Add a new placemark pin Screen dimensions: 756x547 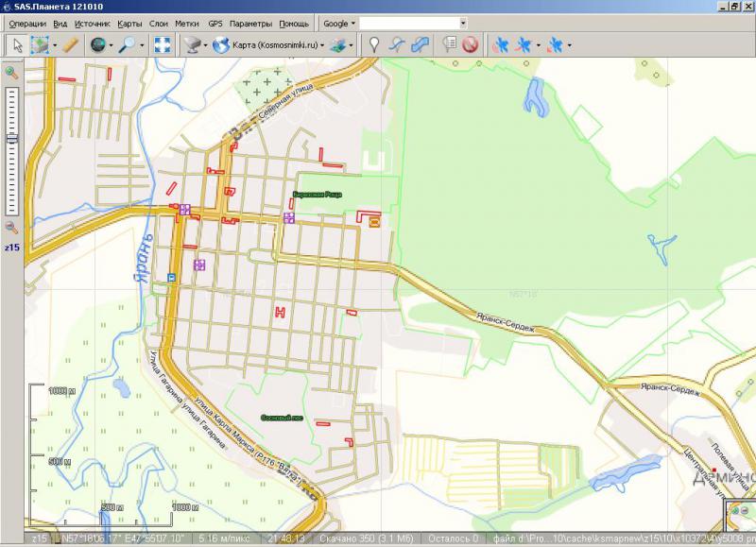click(374, 43)
